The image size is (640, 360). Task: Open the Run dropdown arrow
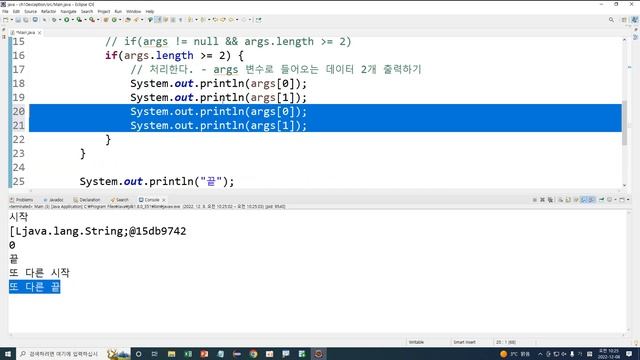coord(73,20)
